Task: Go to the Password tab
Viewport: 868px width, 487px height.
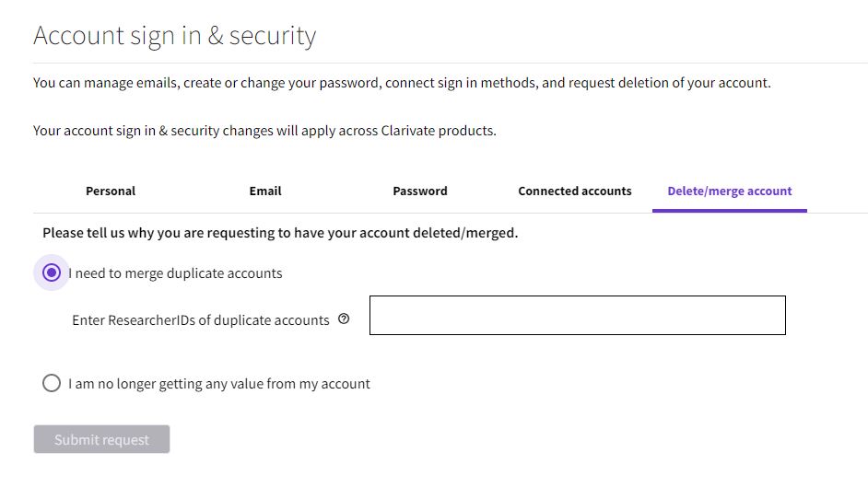Action: (420, 191)
